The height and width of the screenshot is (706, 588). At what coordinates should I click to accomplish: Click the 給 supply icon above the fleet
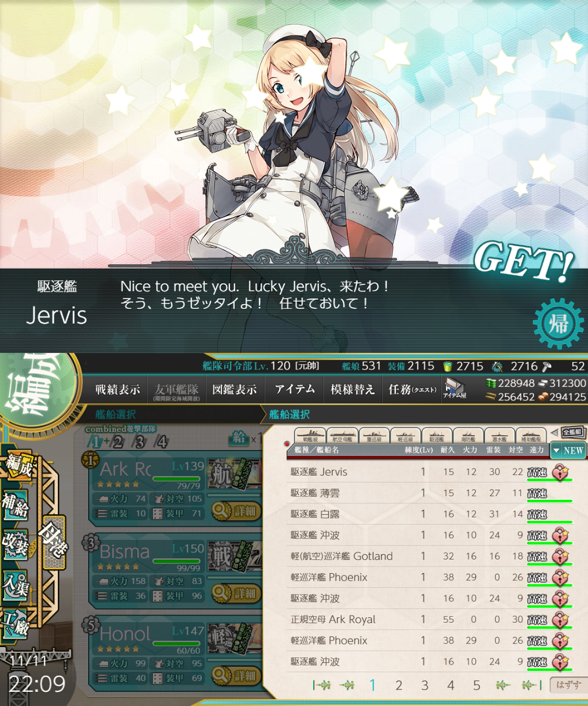(x=239, y=437)
